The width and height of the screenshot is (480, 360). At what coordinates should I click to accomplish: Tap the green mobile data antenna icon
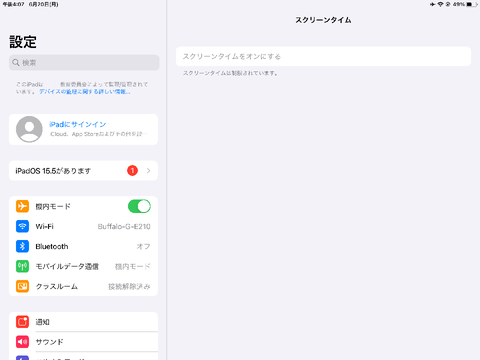pos(22,266)
